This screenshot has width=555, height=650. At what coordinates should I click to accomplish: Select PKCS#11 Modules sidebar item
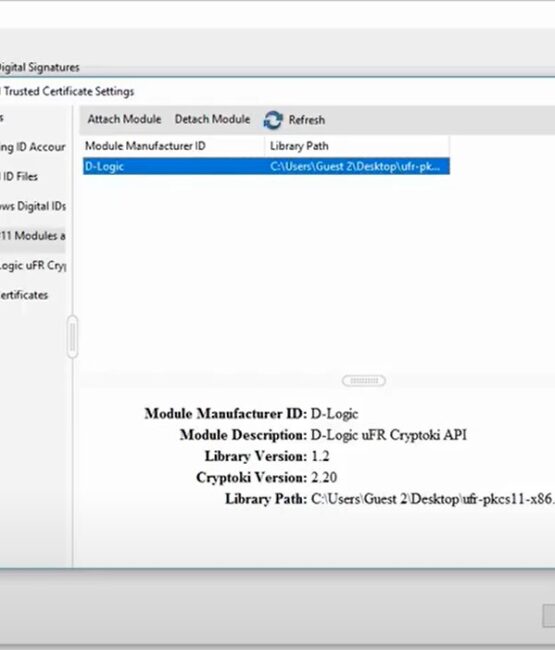click(32, 236)
